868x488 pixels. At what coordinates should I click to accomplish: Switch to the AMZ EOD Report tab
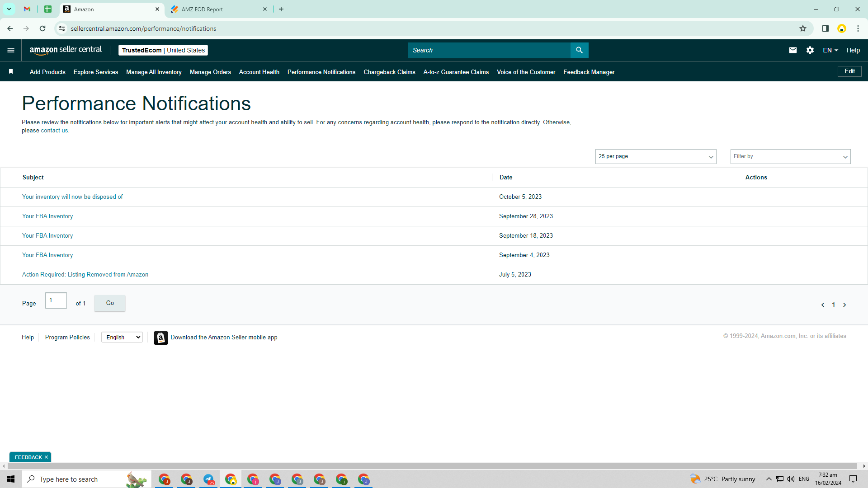pos(219,9)
